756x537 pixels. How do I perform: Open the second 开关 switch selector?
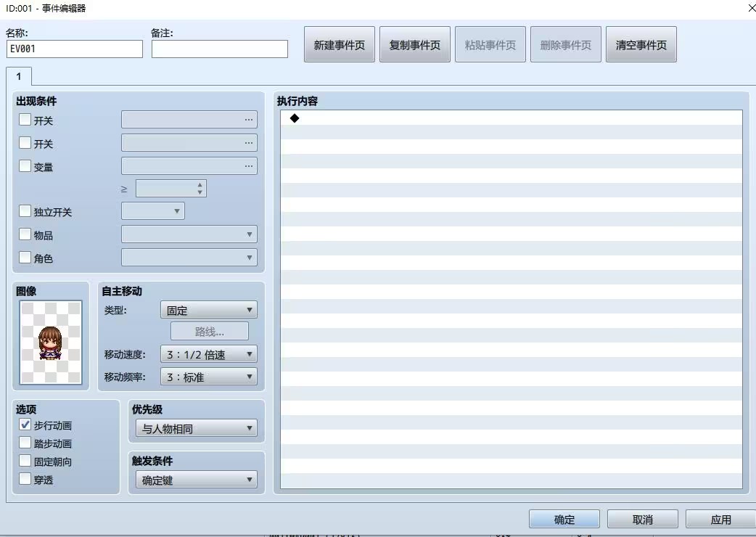coord(250,143)
